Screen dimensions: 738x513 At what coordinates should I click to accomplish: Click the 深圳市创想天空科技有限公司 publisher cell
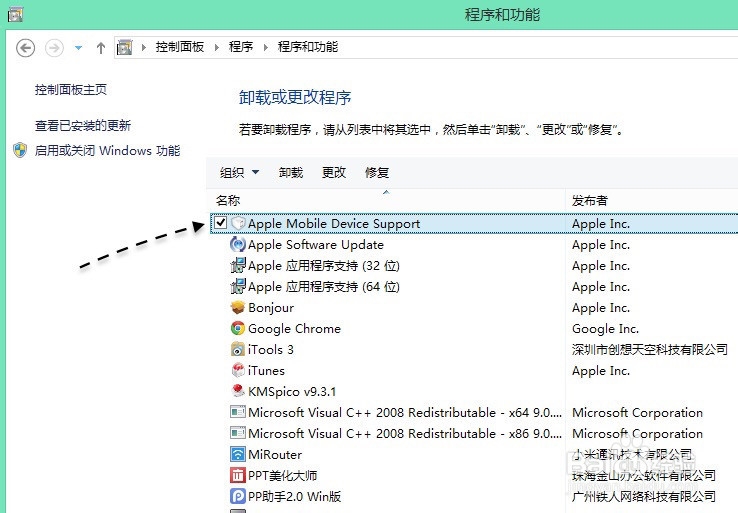tap(650, 349)
